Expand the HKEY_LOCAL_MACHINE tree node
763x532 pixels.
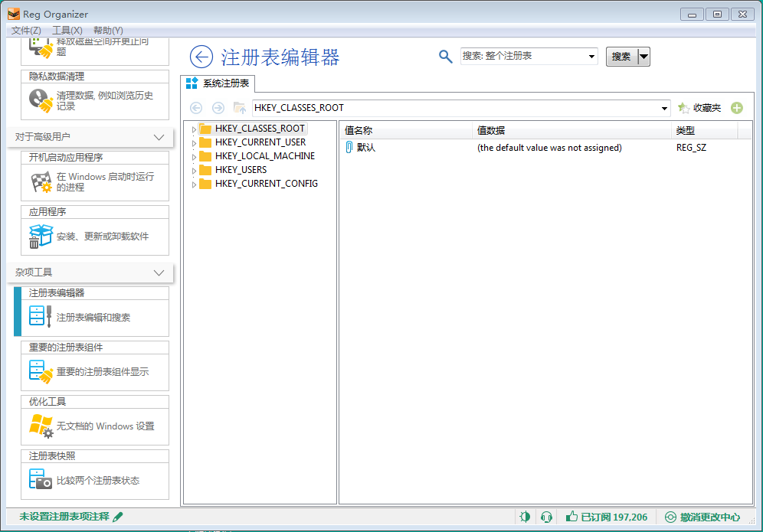(194, 156)
